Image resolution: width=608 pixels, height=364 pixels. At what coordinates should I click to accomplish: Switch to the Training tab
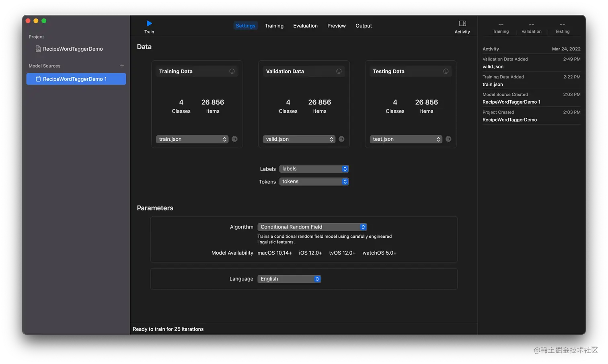274,26
